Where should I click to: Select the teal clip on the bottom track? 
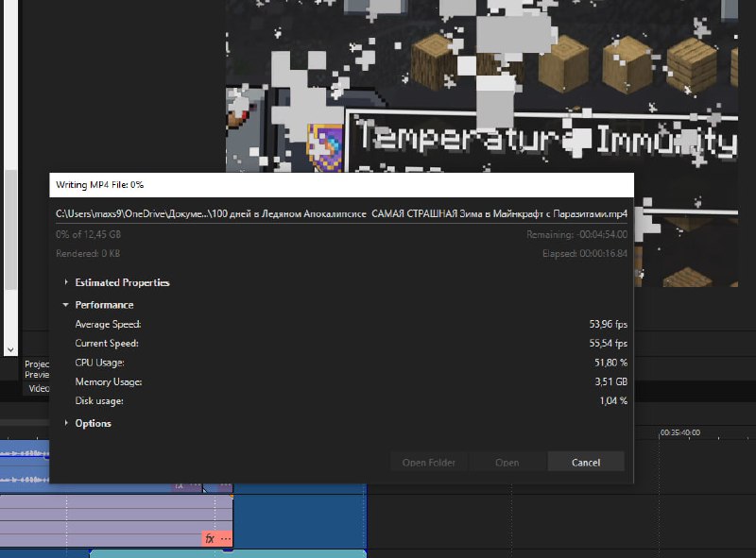pos(227,553)
